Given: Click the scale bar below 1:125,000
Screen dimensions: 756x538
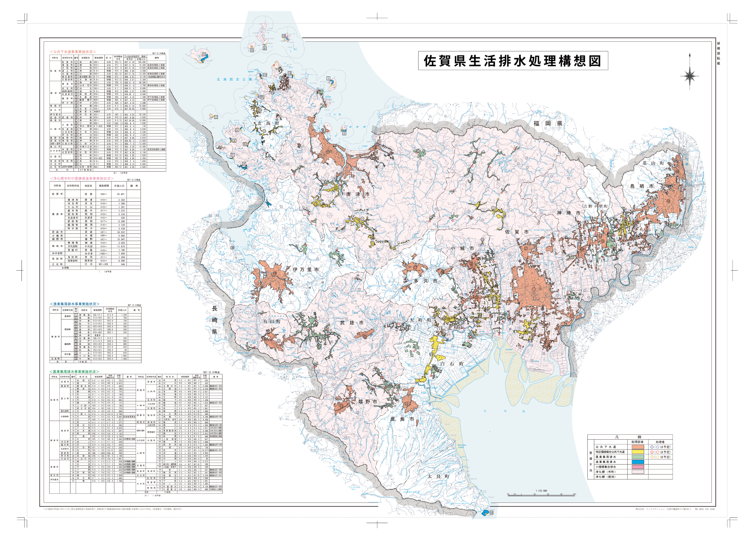Looking at the screenshot, I should (542, 495).
